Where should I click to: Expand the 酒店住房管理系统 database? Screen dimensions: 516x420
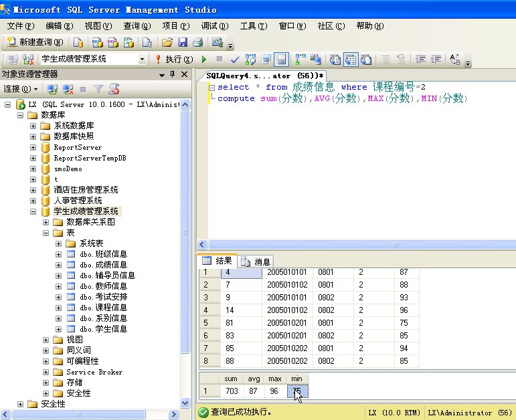(33, 190)
